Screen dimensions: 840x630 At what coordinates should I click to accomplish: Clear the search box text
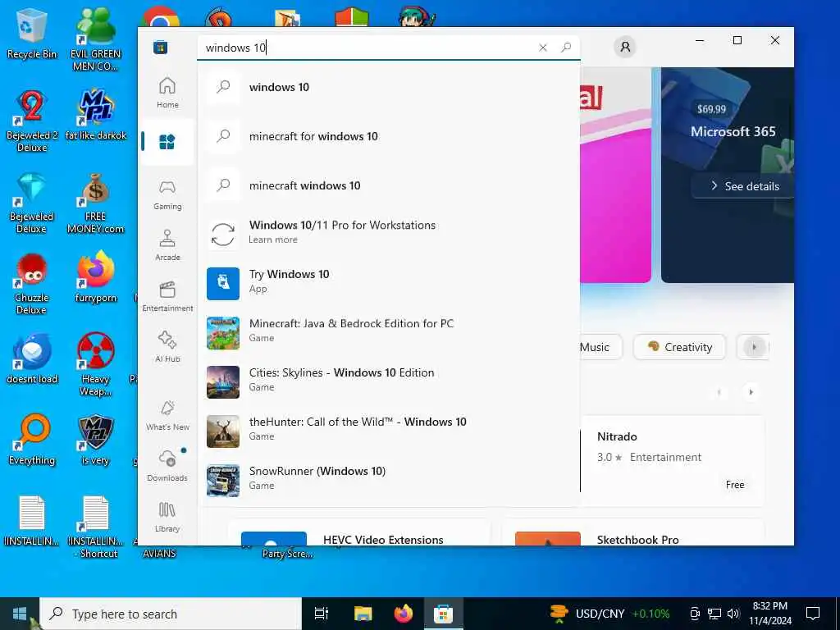click(543, 48)
